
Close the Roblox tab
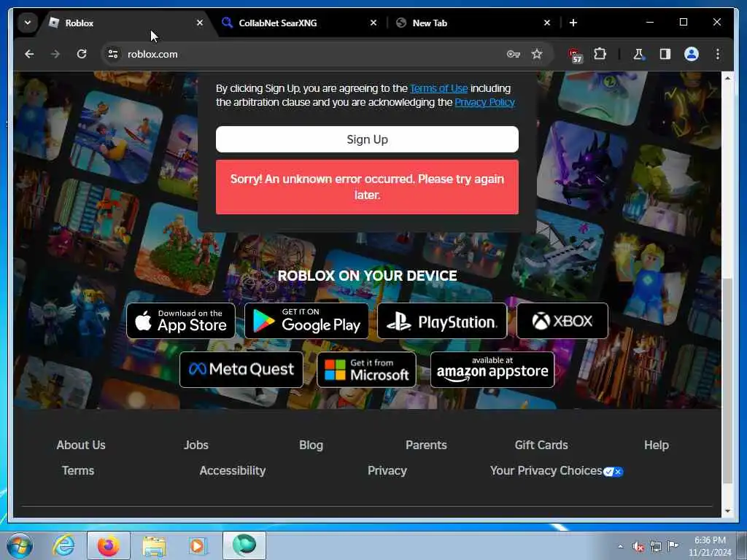click(200, 23)
